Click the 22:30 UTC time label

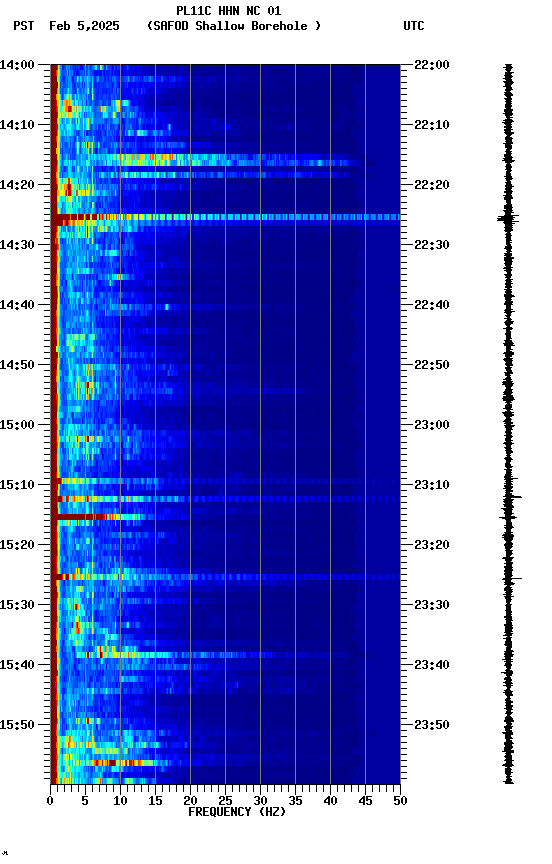[432, 245]
